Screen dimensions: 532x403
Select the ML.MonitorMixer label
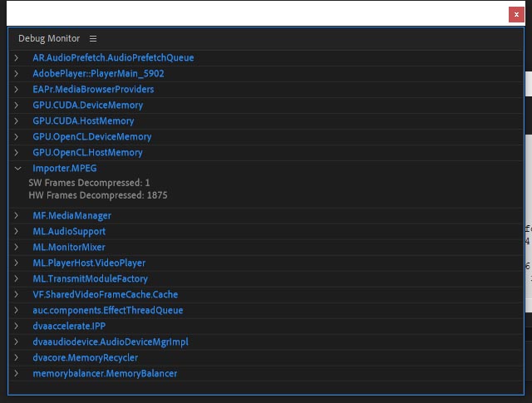coord(69,248)
